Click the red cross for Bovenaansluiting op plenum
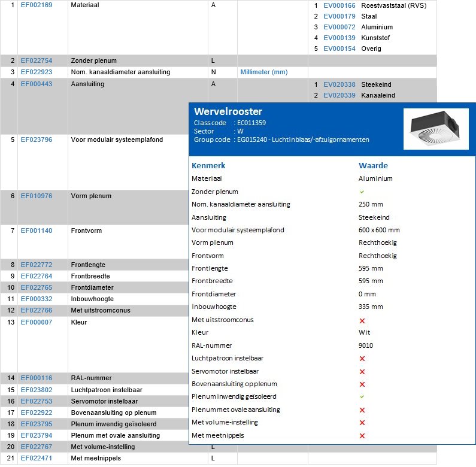This screenshot has width=476, height=467. [362, 384]
